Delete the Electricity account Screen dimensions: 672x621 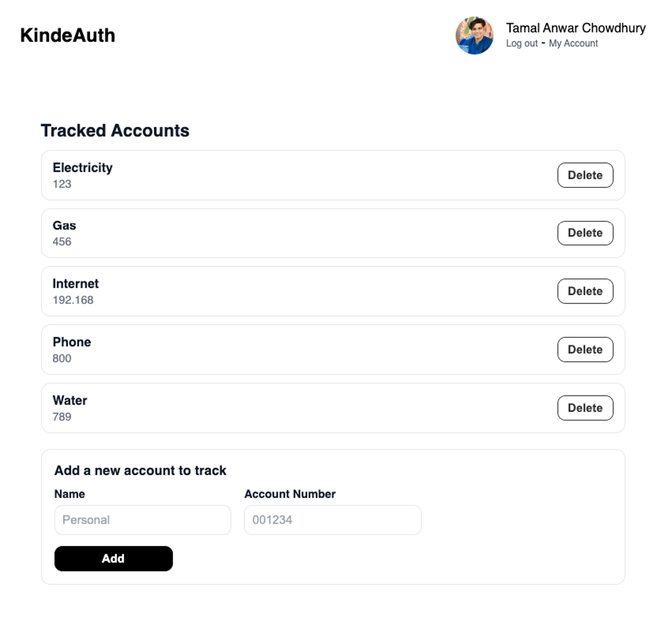pyautogui.click(x=585, y=175)
